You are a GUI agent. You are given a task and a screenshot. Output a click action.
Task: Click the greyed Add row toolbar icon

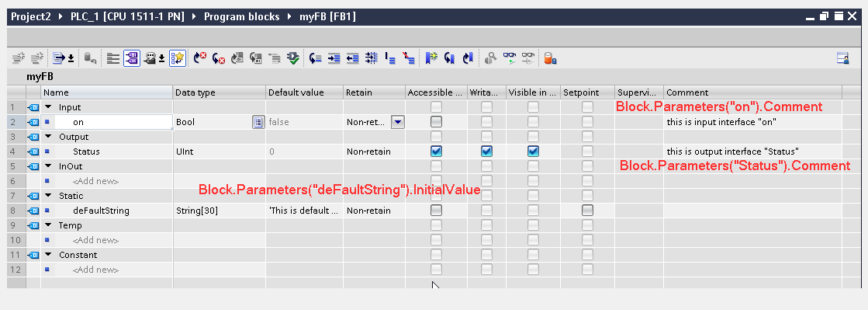pos(37,57)
